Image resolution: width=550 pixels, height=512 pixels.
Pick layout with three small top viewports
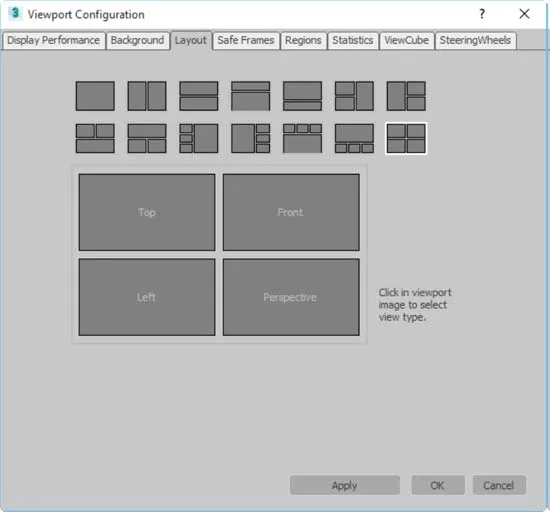(x=302, y=138)
